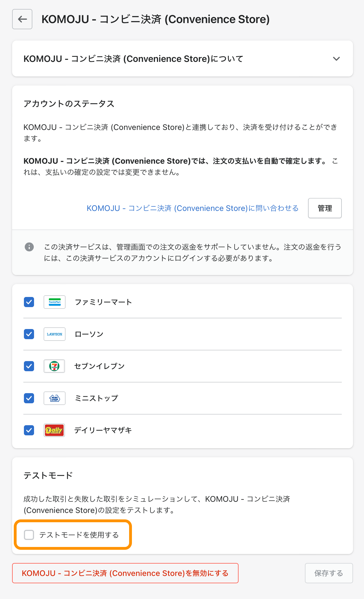Click the Ministop logo icon
The width and height of the screenshot is (364, 599).
(x=55, y=398)
